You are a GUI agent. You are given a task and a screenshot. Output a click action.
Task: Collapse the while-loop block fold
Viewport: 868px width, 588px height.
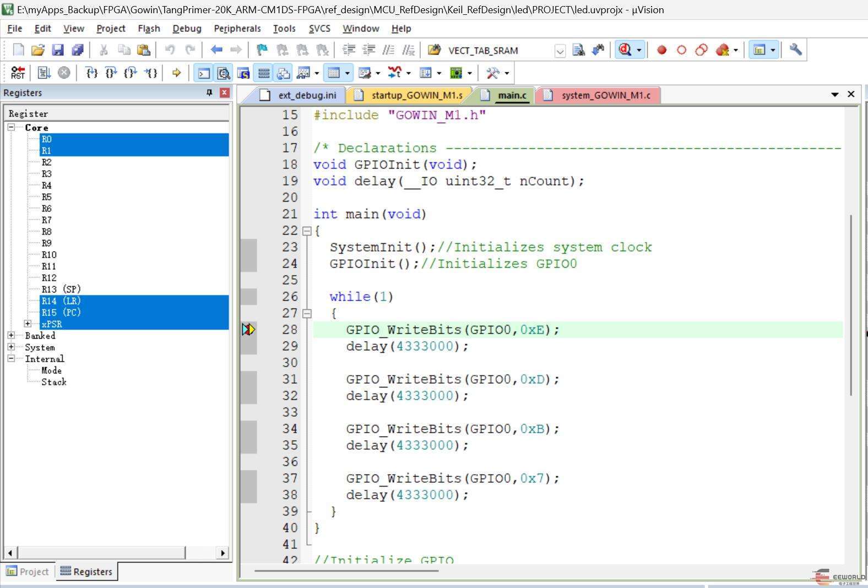pyautogui.click(x=307, y=313)
